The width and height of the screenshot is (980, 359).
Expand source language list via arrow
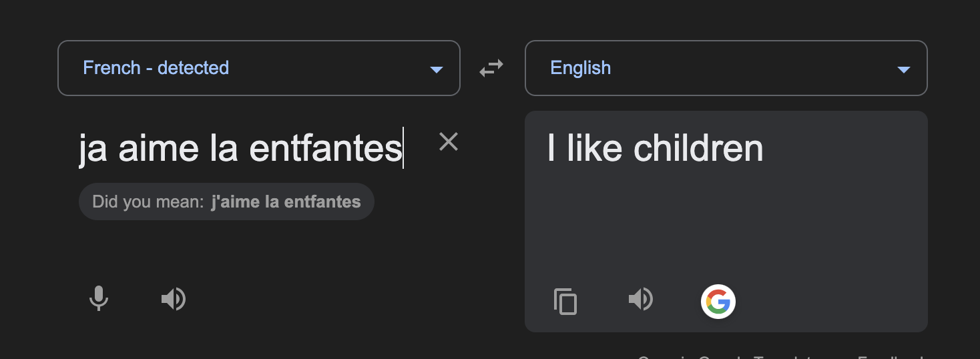point(437,69)
